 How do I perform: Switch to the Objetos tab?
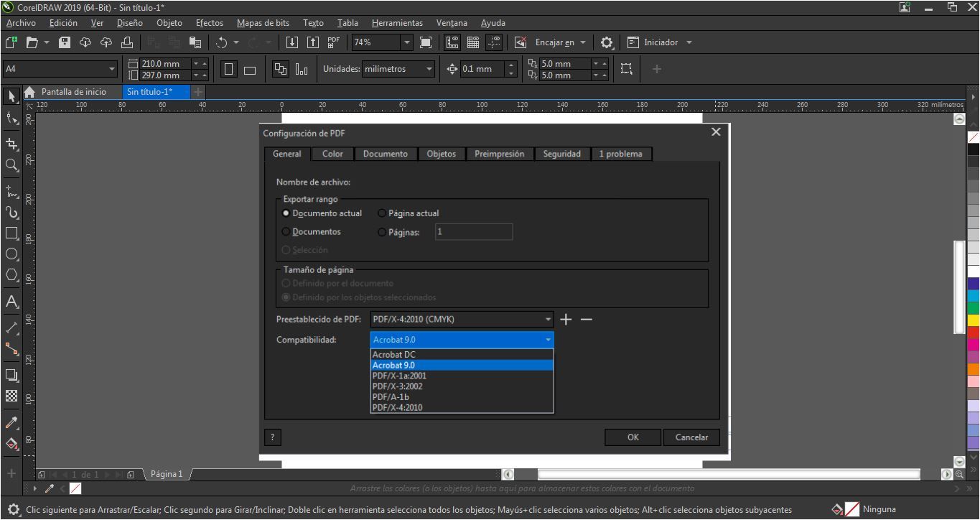pyautogui.click(x=442, y=154)
